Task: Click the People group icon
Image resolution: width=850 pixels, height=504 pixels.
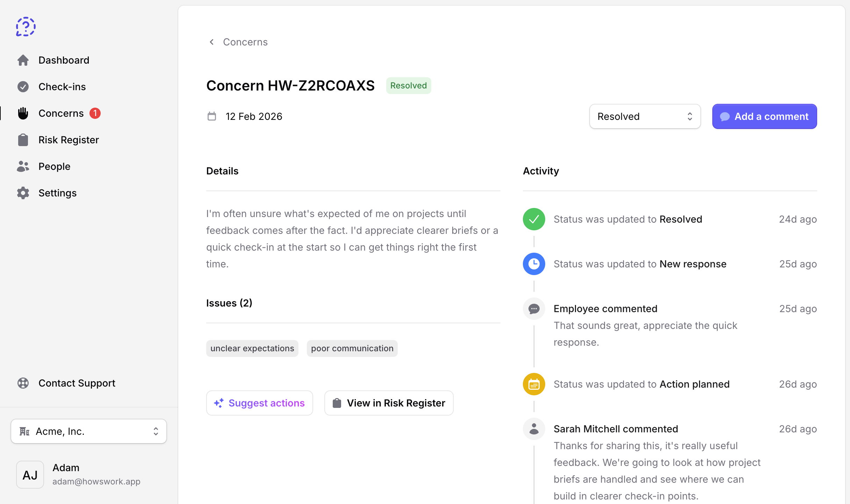Action: tap(23, 166)
